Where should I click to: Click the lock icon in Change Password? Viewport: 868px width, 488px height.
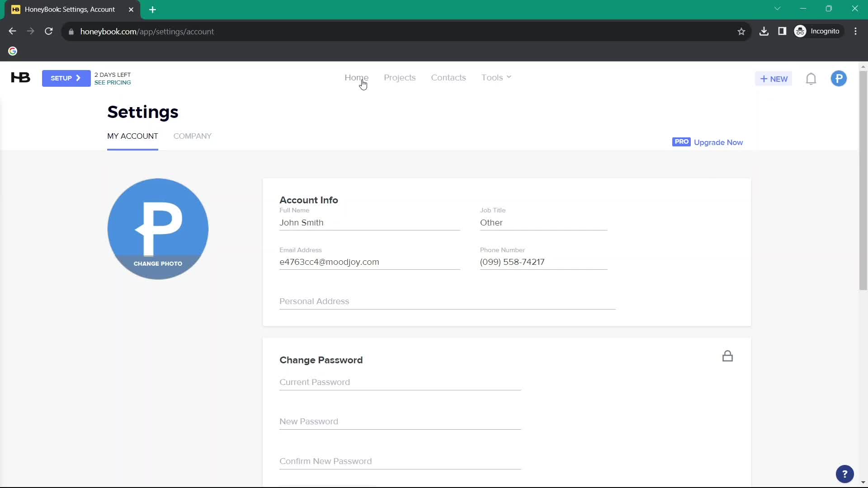click(x=728, y=357)
